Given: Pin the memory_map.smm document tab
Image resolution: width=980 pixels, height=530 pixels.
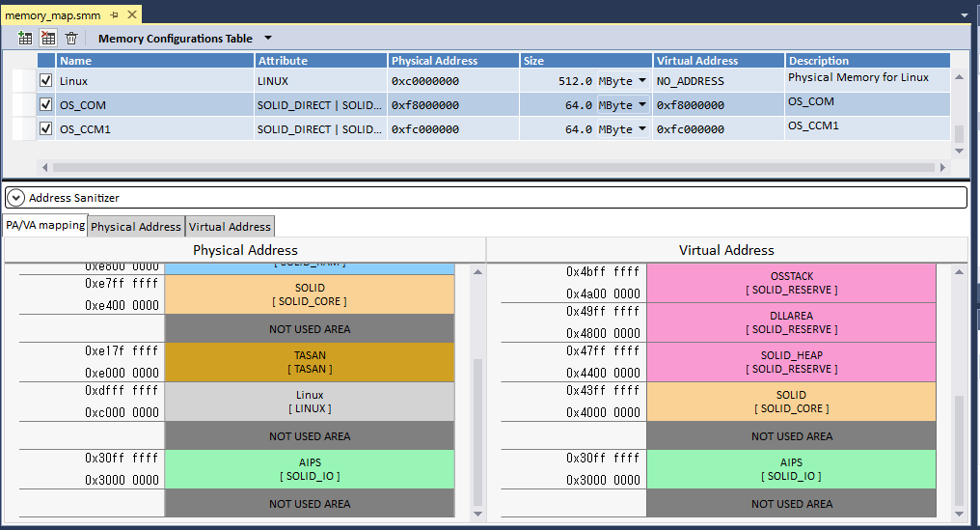Looking at the screenshot, I should coord(114,14).
